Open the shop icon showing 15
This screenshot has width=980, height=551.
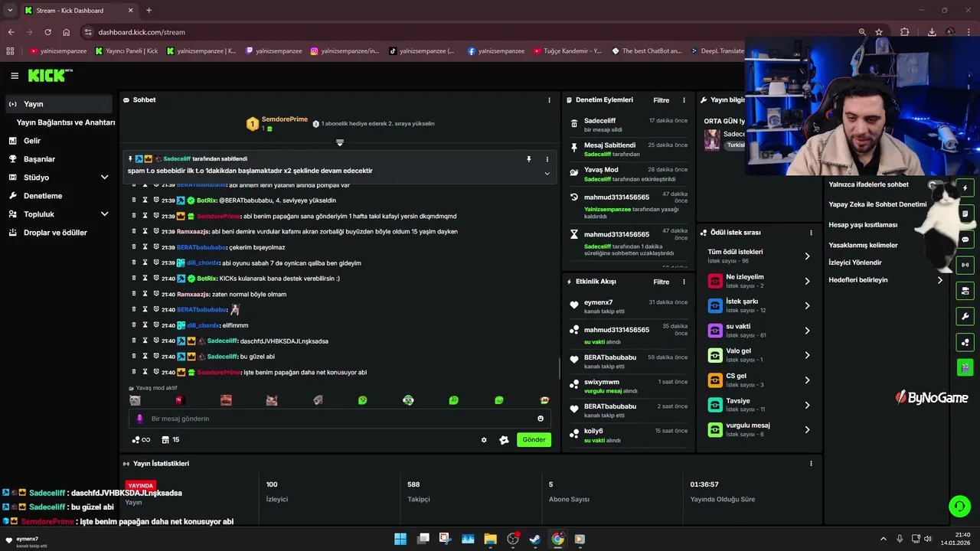(x=171, y=440)
